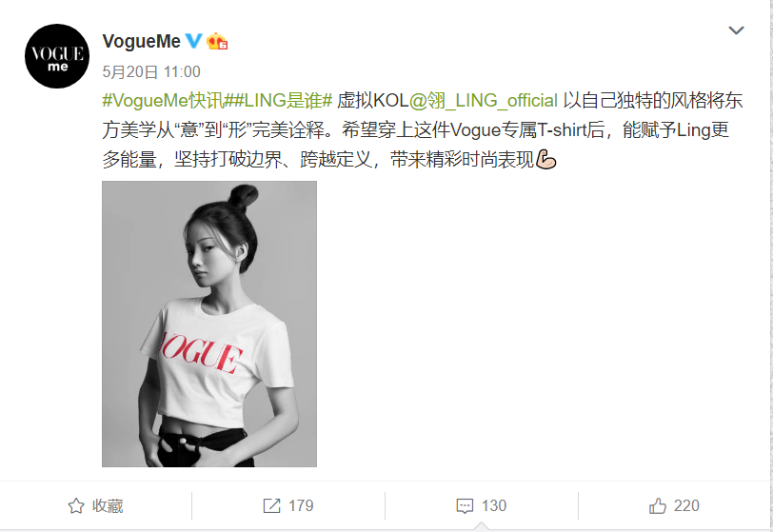
Task: Open the VogueMe round avatar logo
Action: pyautogui.click(x=57, y=56)
